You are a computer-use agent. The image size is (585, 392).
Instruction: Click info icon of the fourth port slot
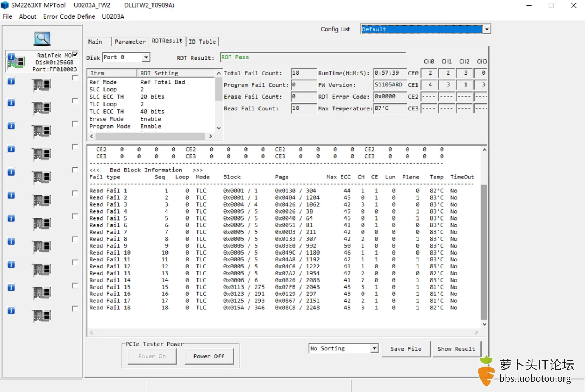11,126
